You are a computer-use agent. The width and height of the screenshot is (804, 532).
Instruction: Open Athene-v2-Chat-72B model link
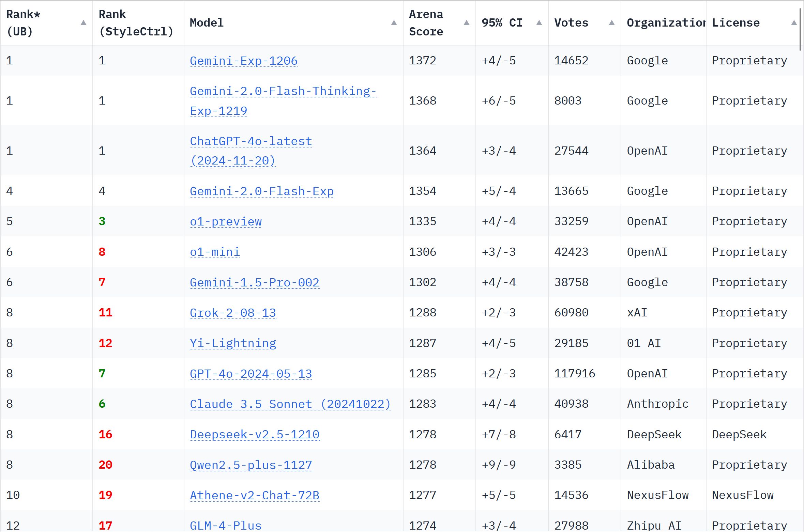tap(255, 495)
